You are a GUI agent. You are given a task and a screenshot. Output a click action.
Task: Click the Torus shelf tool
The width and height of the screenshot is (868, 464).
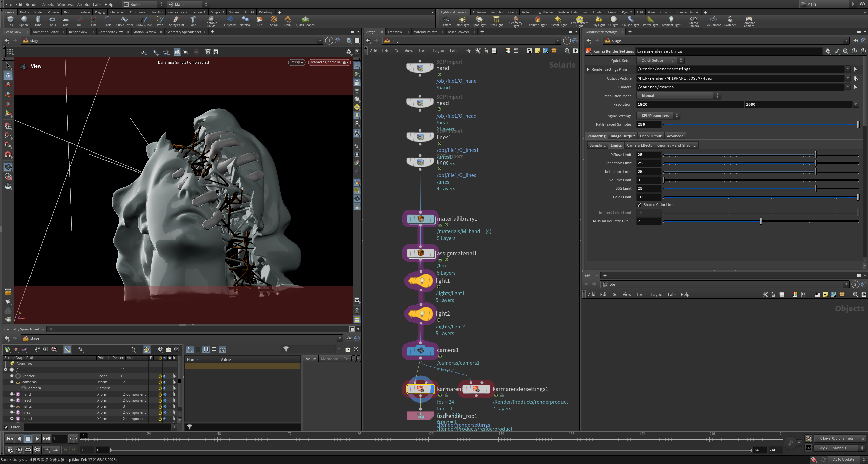pos(52,21)
